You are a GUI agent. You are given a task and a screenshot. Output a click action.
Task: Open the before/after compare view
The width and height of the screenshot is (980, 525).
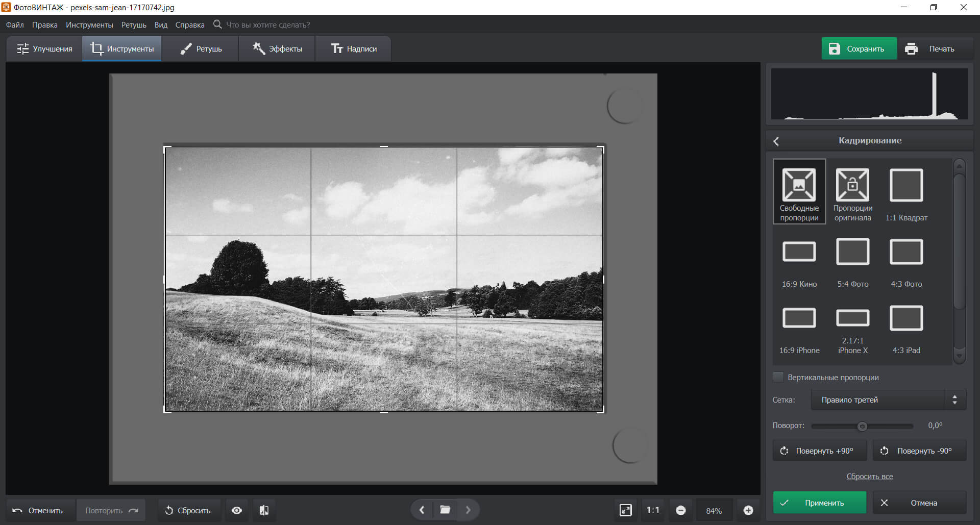coord(264,510)
